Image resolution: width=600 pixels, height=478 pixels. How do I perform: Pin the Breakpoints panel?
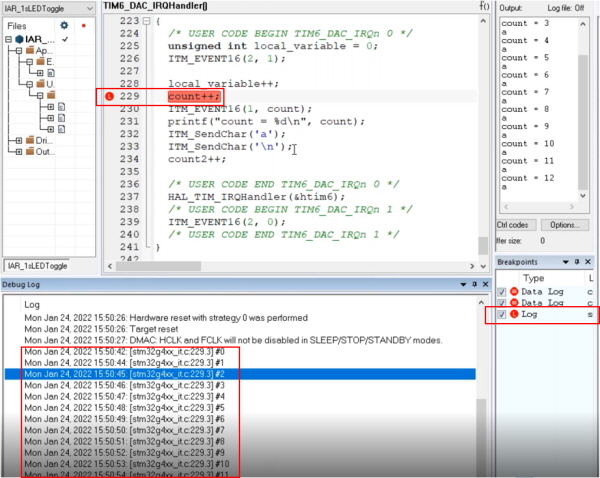[577, 262]
